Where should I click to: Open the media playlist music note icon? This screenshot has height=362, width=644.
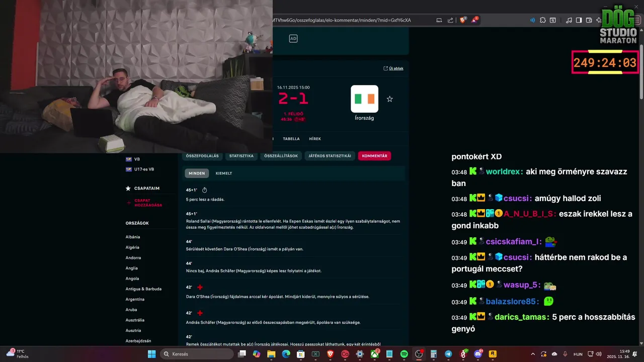tap(569, 20)
